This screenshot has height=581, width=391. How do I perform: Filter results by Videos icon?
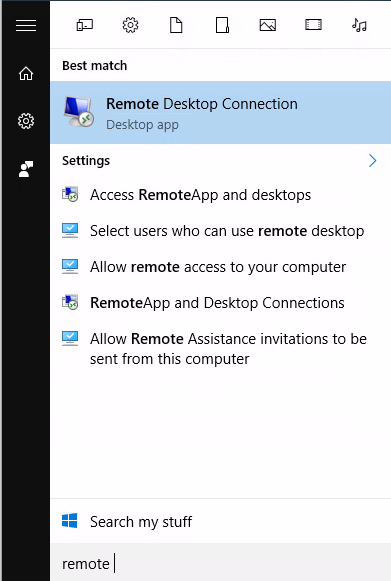click(x=314, y=25)
